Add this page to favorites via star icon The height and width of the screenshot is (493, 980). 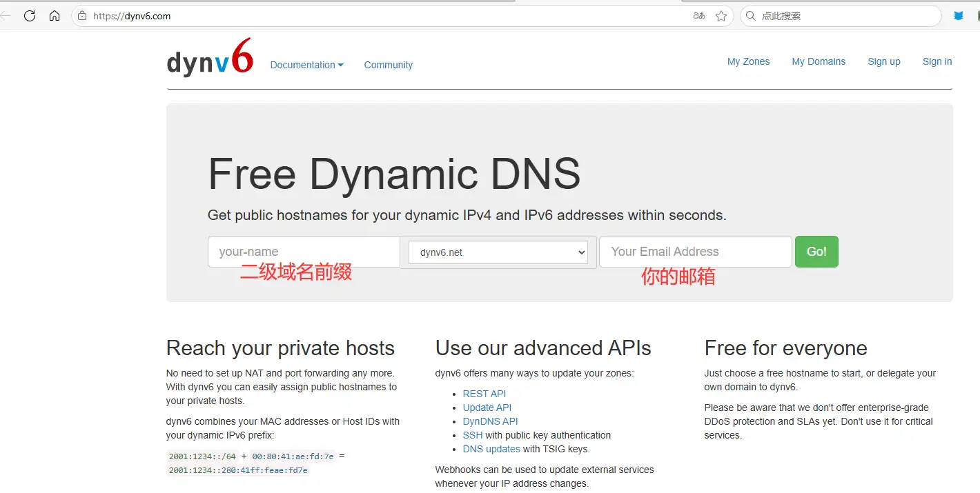722,15
